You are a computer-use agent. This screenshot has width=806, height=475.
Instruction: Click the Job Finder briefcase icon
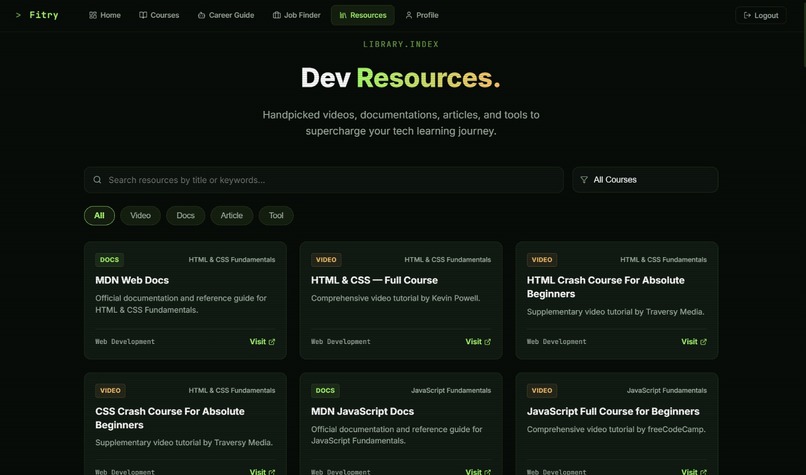[277, 15]
